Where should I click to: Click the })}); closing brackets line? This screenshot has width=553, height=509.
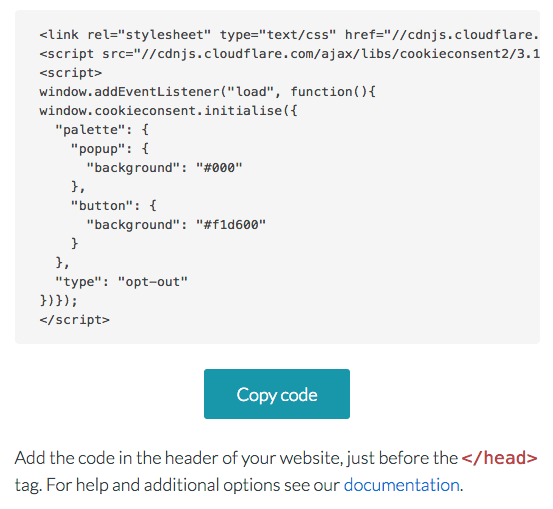59,301
